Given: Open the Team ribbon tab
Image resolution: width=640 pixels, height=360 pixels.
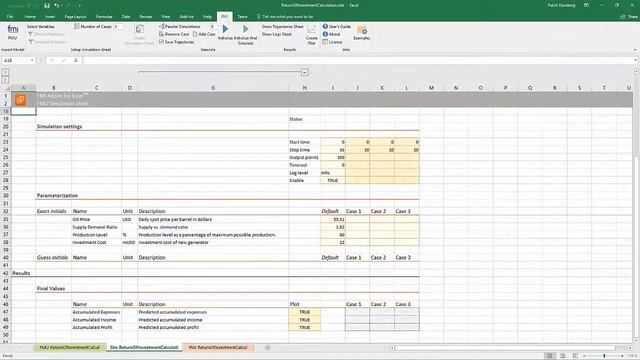Looking at the screenshot, I should [242, 16].
